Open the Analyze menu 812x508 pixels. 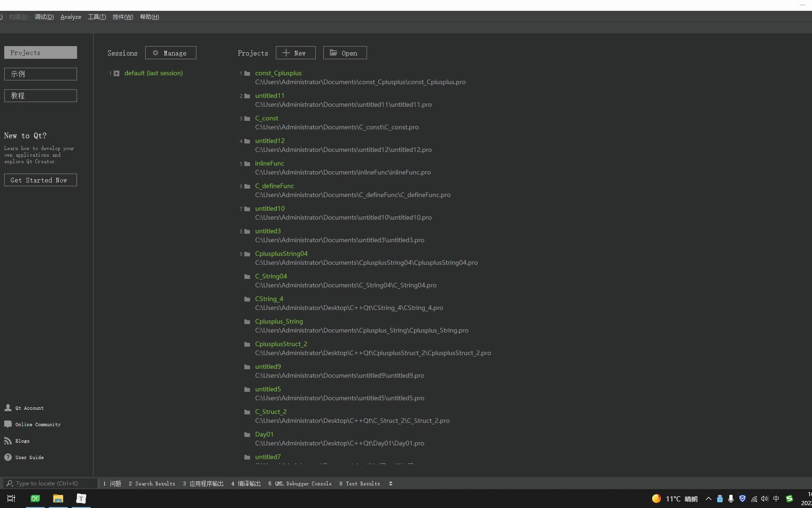[71, 16]
